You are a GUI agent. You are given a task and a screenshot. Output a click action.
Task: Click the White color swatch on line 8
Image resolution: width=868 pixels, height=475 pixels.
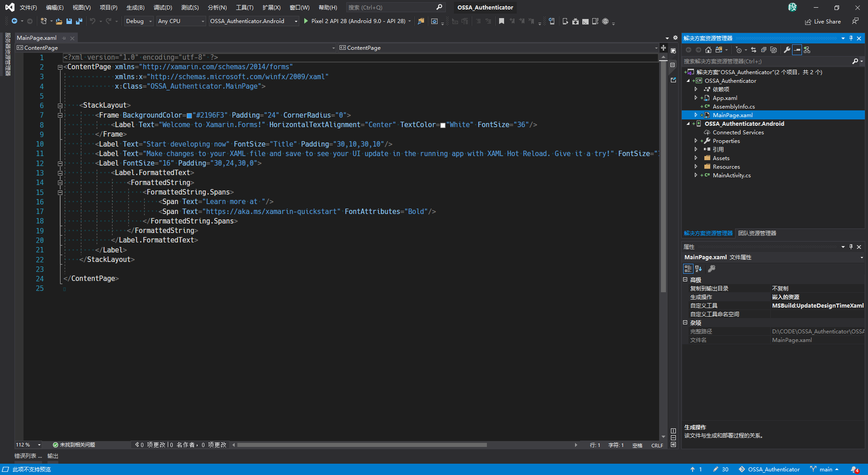(443, 125)
